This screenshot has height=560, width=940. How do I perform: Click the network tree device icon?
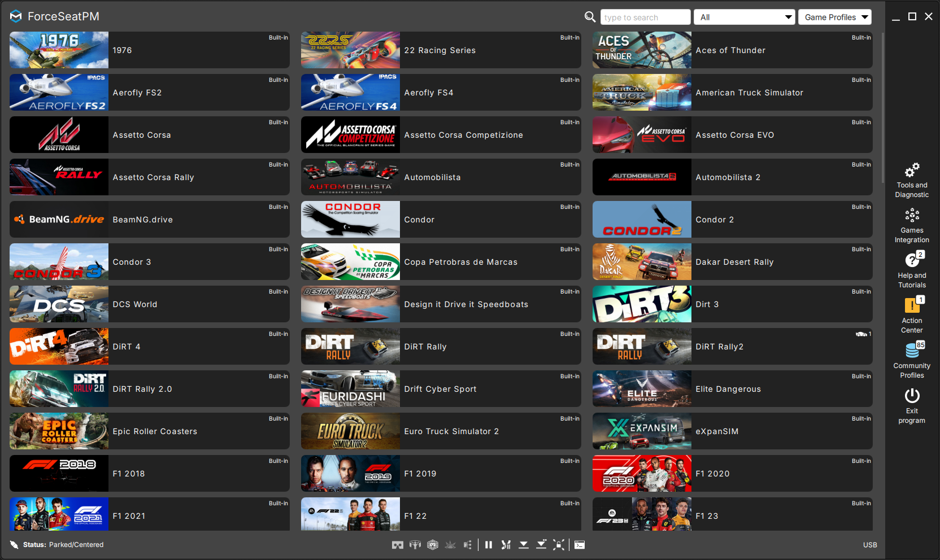point(468,545)
